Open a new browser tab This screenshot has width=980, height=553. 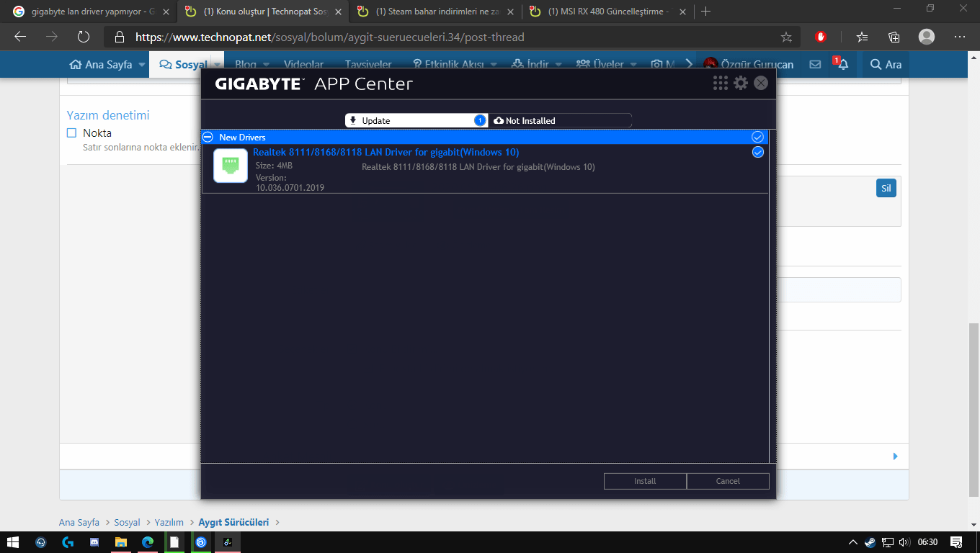pos(705,12)
